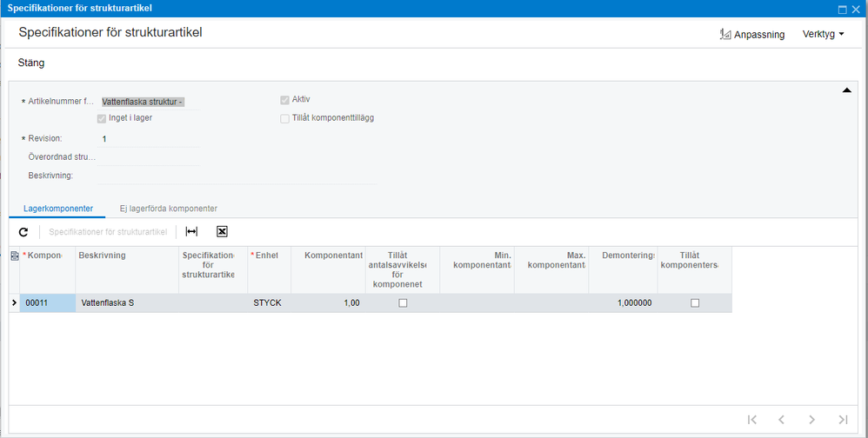
Task: Click the Stäng button
Action: [31, 63]
